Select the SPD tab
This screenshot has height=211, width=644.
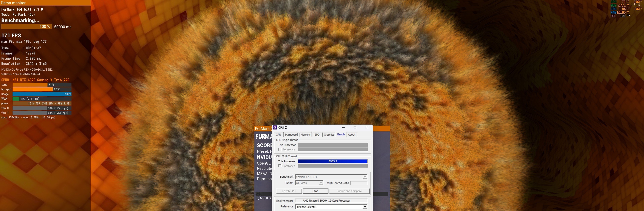(317, 135)
